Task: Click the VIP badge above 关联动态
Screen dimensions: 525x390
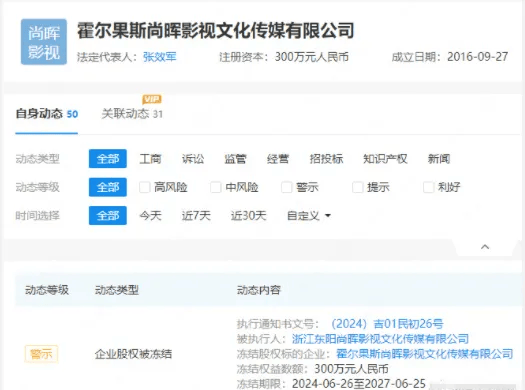Action: [x=152, y=99]
